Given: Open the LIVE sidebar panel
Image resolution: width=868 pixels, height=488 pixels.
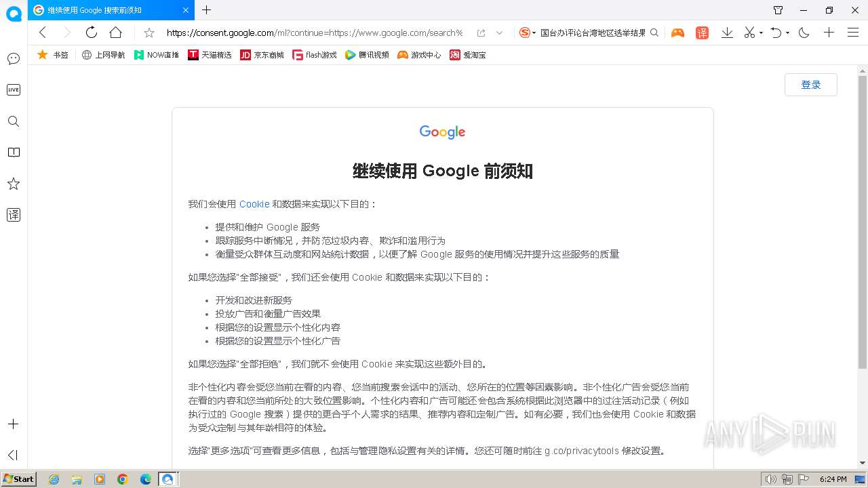Looking at the screenshot, I should coord(13,89).
